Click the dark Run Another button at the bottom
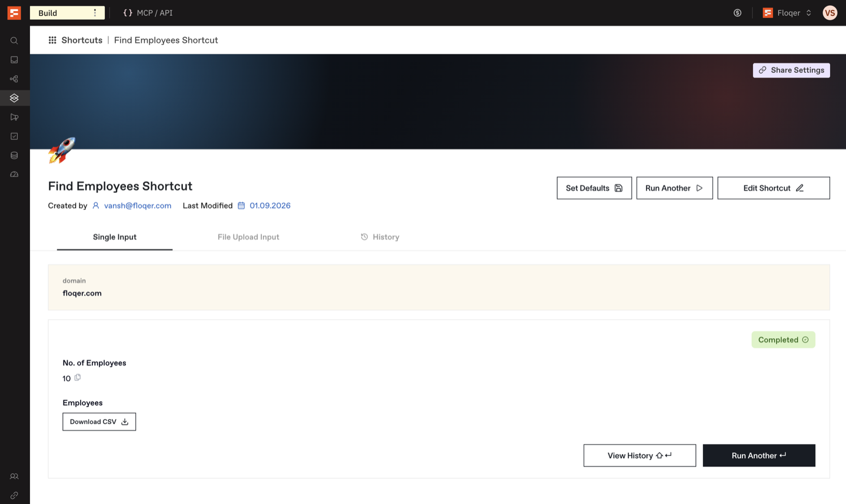This screenshot has height=504, width=846. pos(759,456)
